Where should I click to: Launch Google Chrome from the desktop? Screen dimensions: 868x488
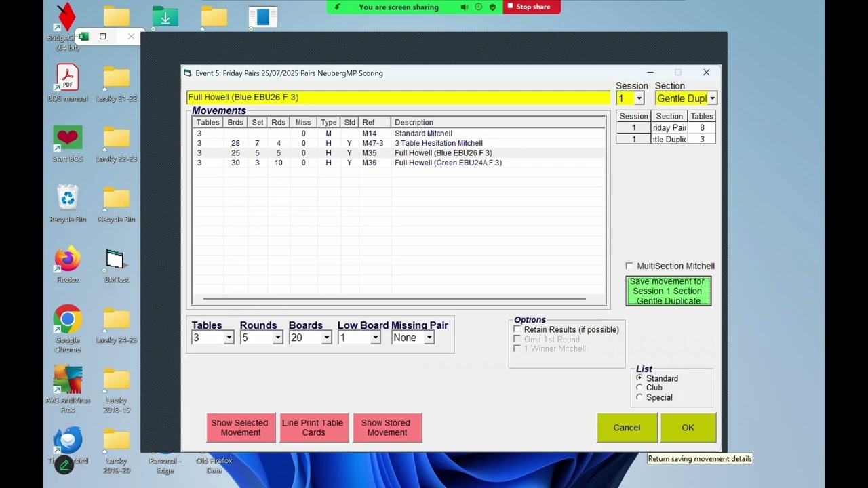[x=68, y=329]
